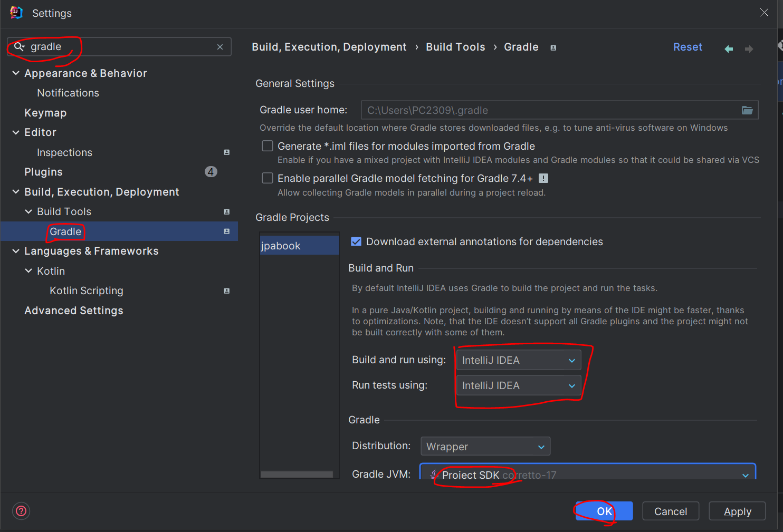Select Gradle in the settings tree
The width and height of the screenshot is (783, 532).
click(119, 231)
